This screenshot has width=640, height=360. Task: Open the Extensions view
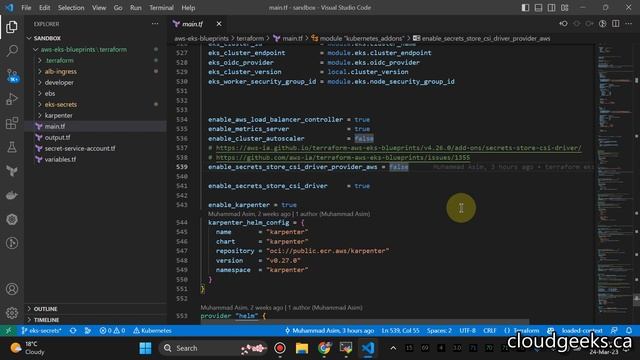click(x=12, y=123)
